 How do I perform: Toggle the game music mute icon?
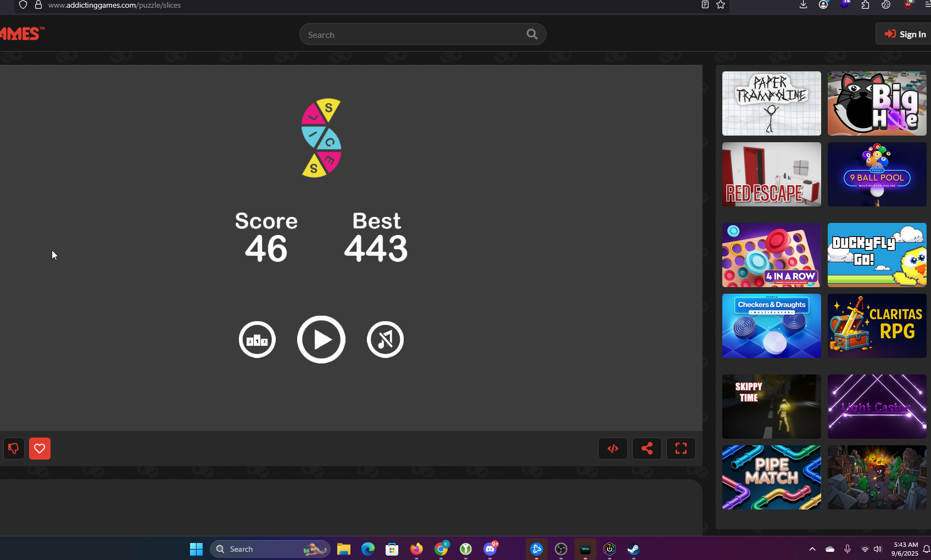[385, 340]
